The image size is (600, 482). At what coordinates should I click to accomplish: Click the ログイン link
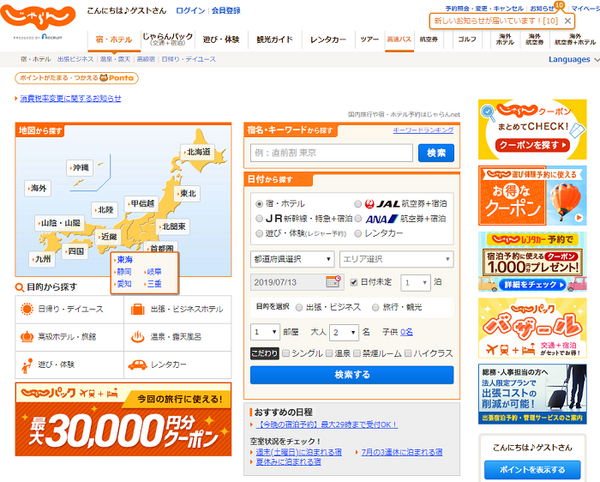point(191,11)
